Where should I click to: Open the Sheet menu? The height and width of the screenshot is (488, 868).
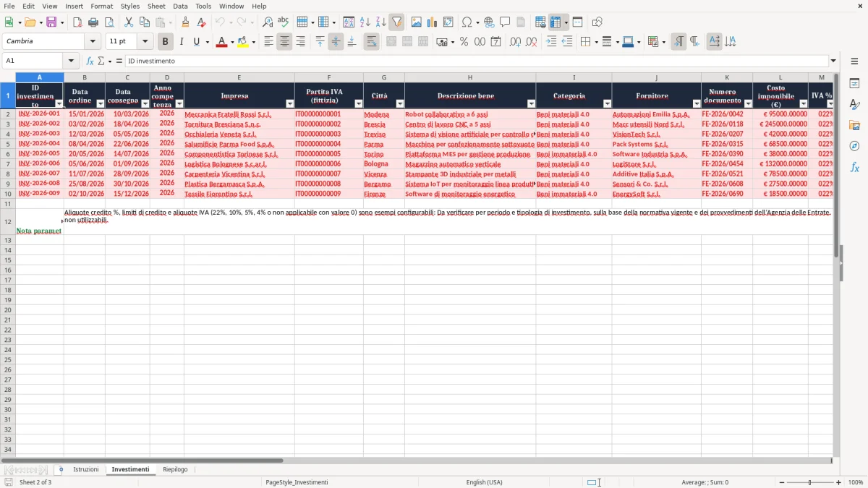[156, 6]
